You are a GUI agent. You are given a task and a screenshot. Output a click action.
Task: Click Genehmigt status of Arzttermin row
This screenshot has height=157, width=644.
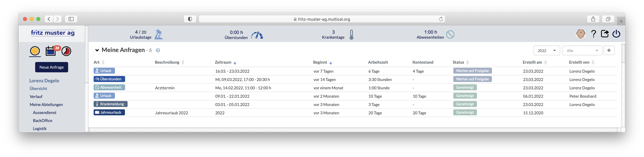pyautogui.click(x=465, y=87)
